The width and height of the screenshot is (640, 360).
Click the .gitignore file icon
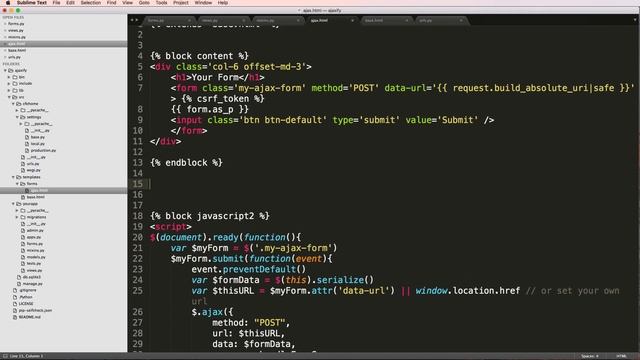click(x=15, y=290)
